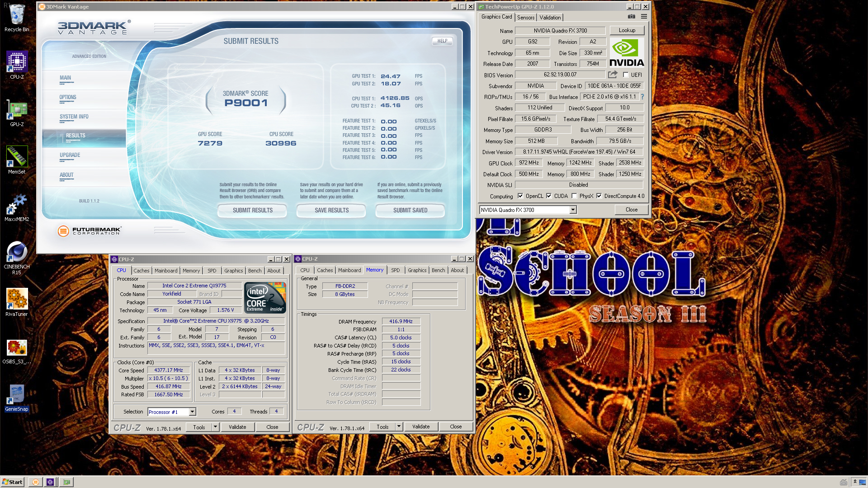The image size is (868, 488).
Task: Expand the system tray hidden icons arrow
Action: 855,482
